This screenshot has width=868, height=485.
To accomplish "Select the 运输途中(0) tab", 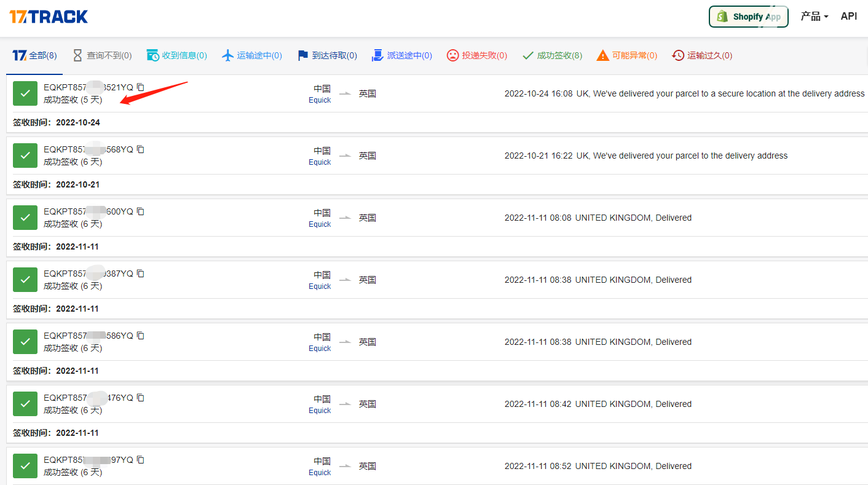I will point(252,55).
